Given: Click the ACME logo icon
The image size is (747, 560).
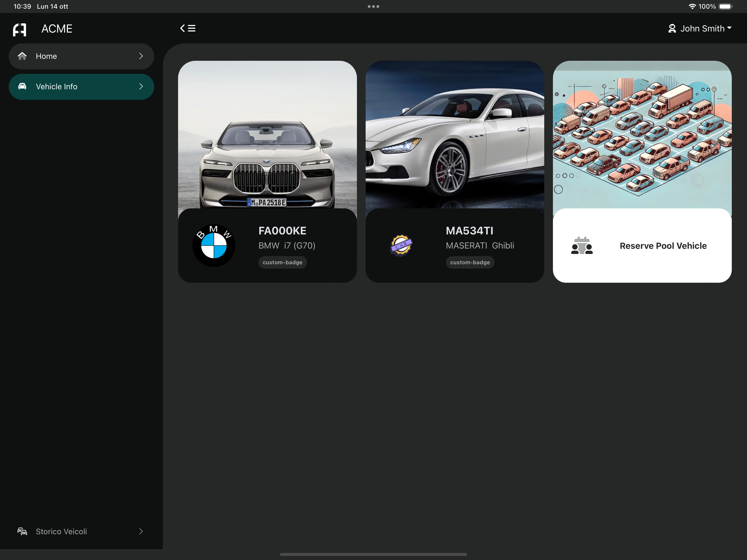Looking at the screenshot, I should (20, 29).
